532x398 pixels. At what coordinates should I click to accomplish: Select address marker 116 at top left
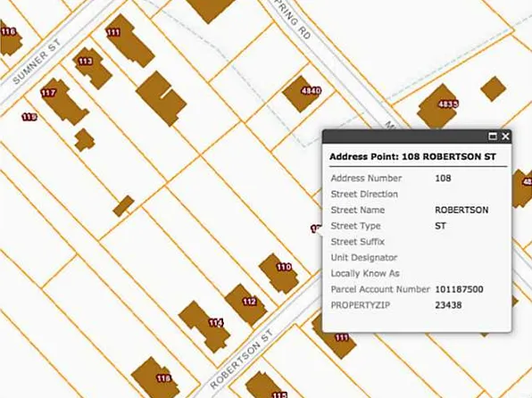9,32
